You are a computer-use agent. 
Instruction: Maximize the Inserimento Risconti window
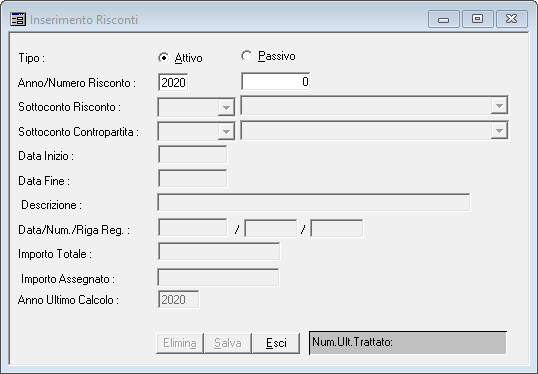coord(478,19)
